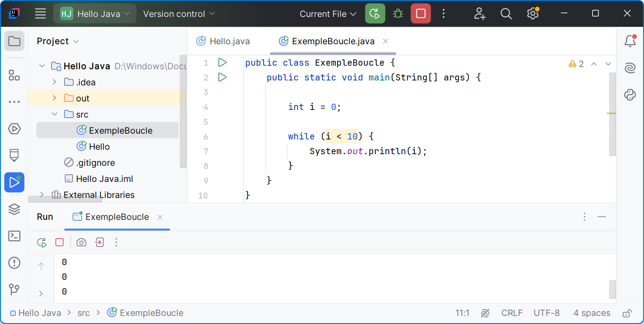This screenshot has height=324, width=644.
Task: Open the AI Assistant spiral icon
Action: click(630, 68)
